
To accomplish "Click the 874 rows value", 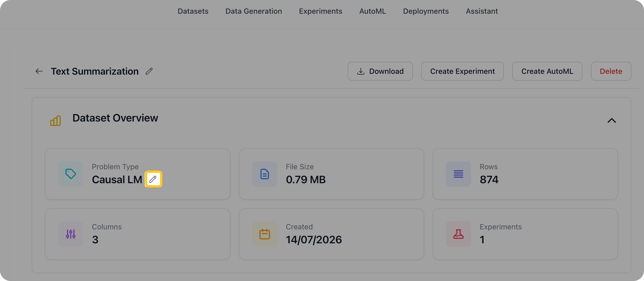I will pos(489,180).
